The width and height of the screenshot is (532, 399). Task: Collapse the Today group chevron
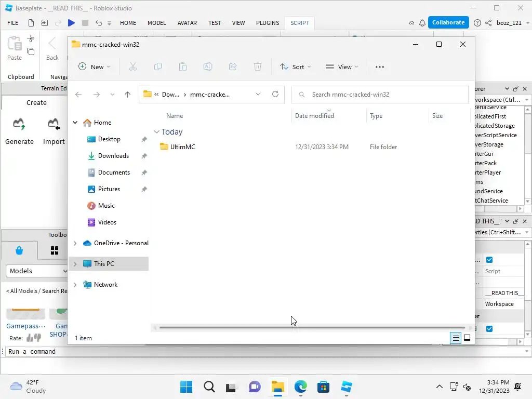[156, 131]
